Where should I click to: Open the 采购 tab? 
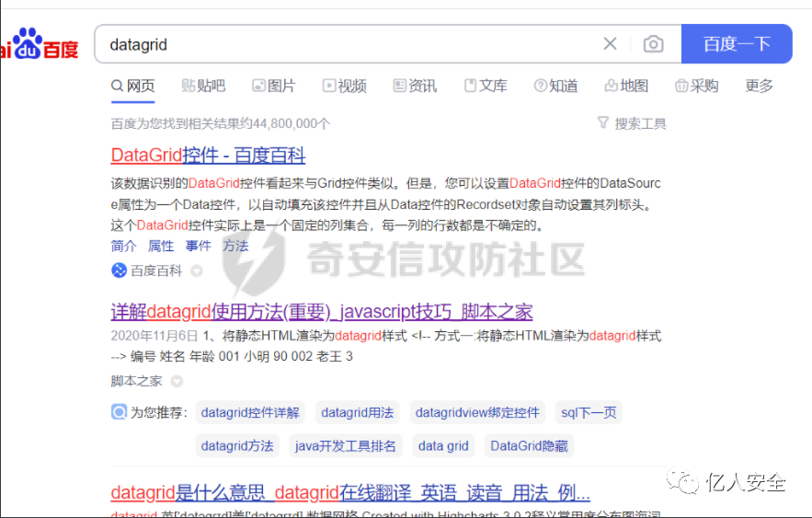pos(696,86)
